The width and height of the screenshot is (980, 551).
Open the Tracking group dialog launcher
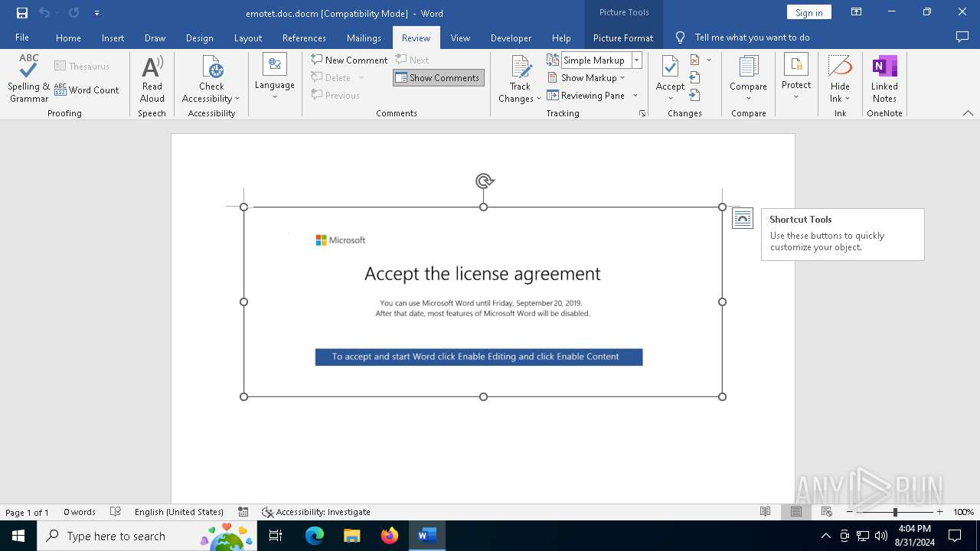642,113
